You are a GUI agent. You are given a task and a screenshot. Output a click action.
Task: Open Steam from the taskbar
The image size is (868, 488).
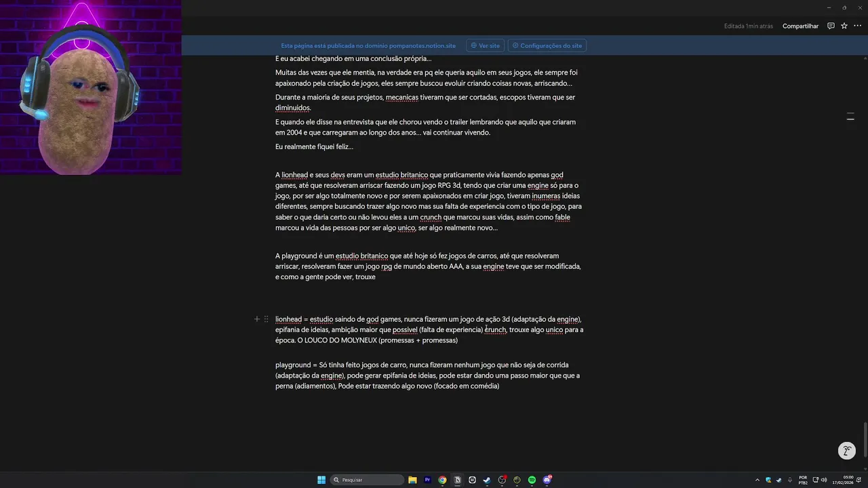point(487,480)
